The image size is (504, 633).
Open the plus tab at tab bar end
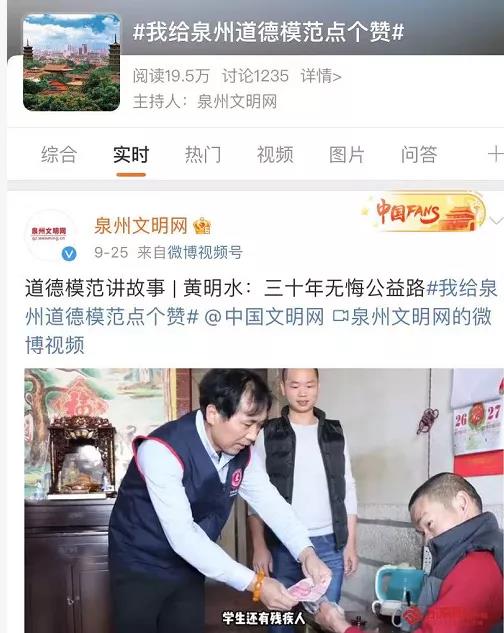point(496,155)
